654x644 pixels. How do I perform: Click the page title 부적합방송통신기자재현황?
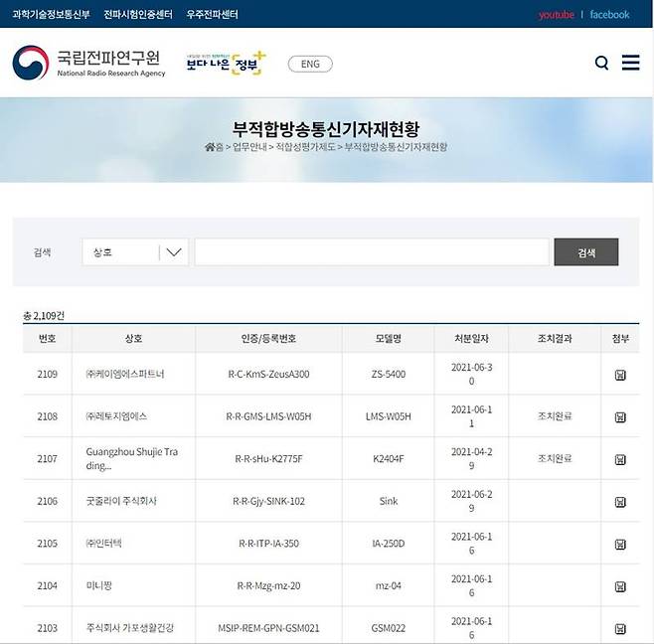point(326,129)
